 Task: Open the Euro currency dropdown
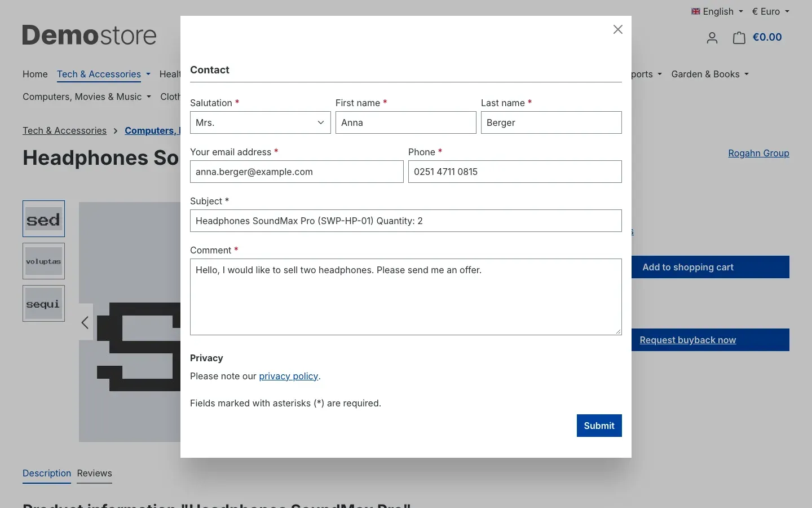[x=770, y=11]
